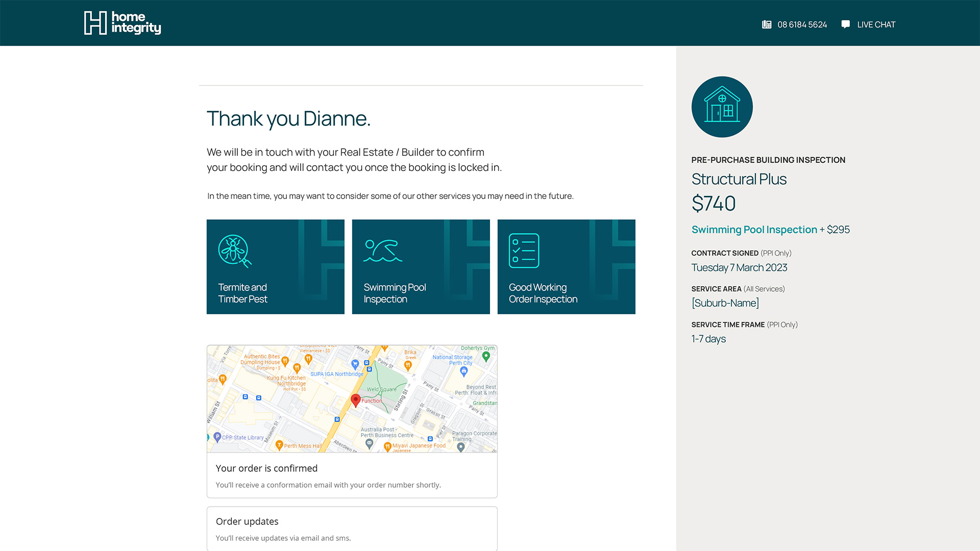Click the Thank you Dianne heading
The height and width of the screenshot is (551, 980).
pyautogui.click(x=288, y=118)
